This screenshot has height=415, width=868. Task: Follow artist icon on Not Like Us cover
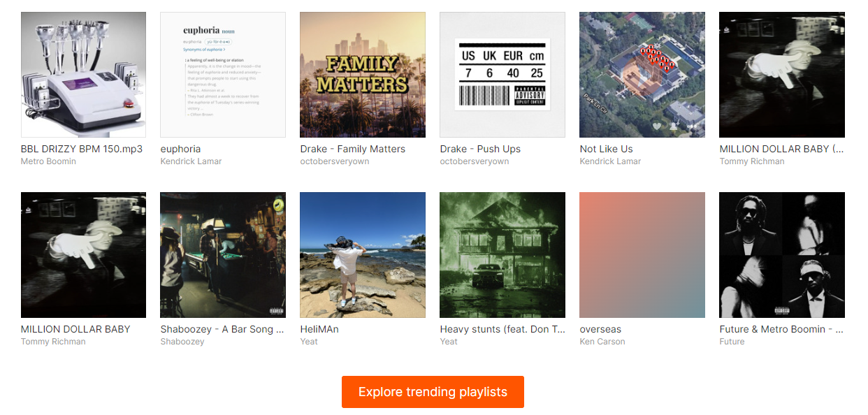674,126
